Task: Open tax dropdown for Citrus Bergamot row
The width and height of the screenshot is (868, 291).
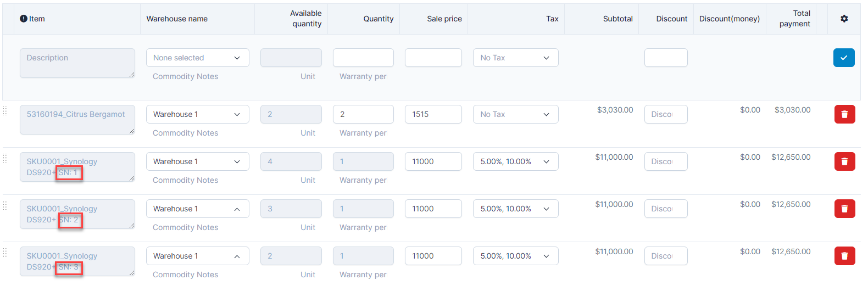Action: tap(515, 114)
